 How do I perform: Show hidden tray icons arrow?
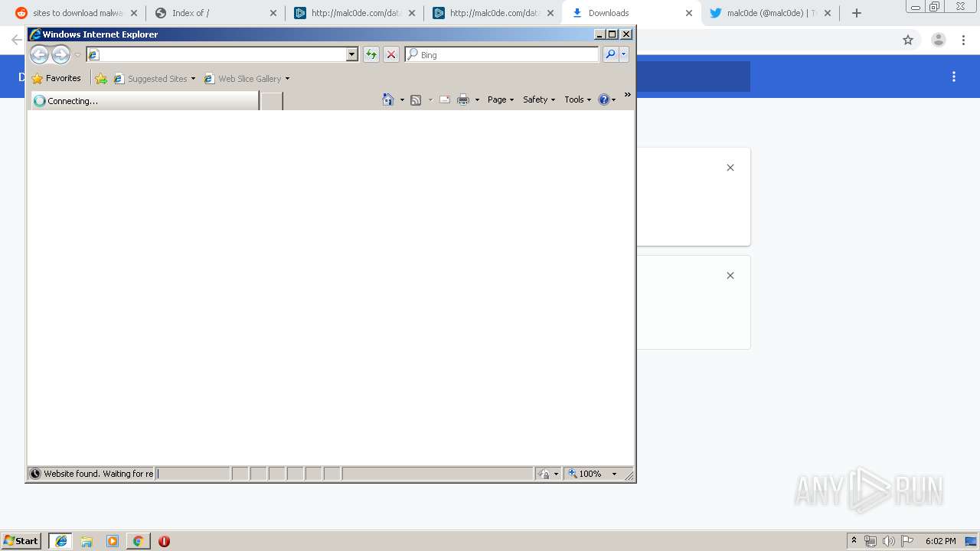point(854,541)
